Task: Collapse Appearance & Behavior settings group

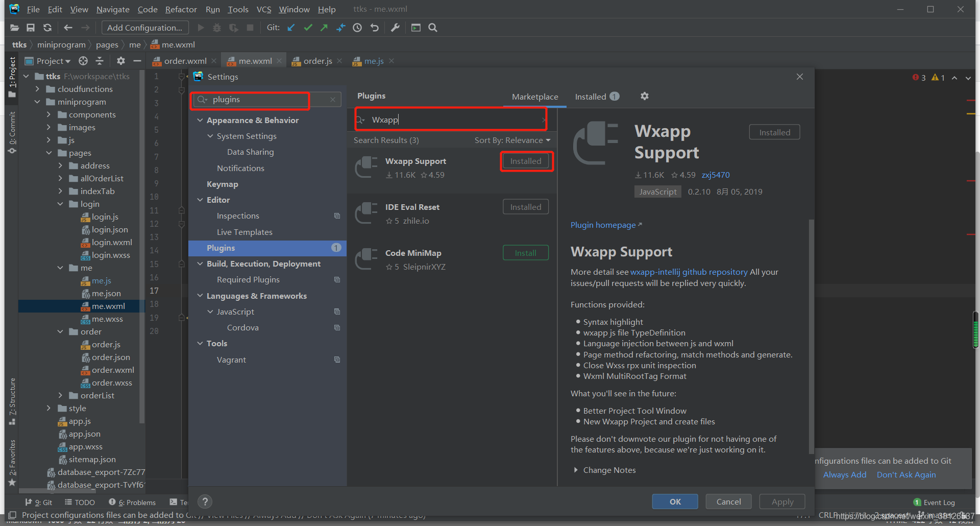Action: 200,120
